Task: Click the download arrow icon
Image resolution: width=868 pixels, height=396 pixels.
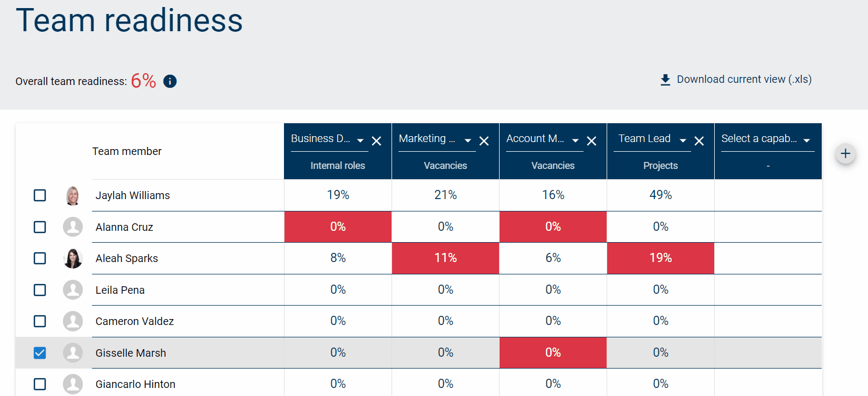Action: tap(665, 80)
